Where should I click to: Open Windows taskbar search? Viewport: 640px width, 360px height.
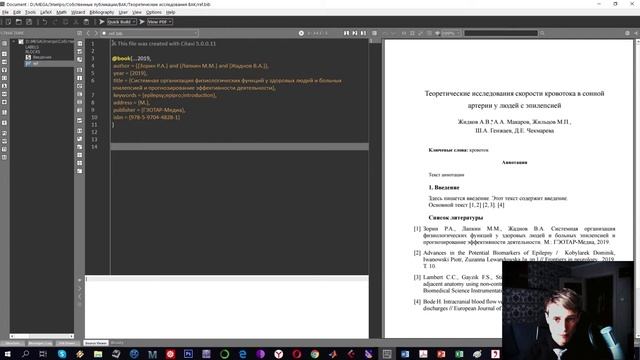25,354
